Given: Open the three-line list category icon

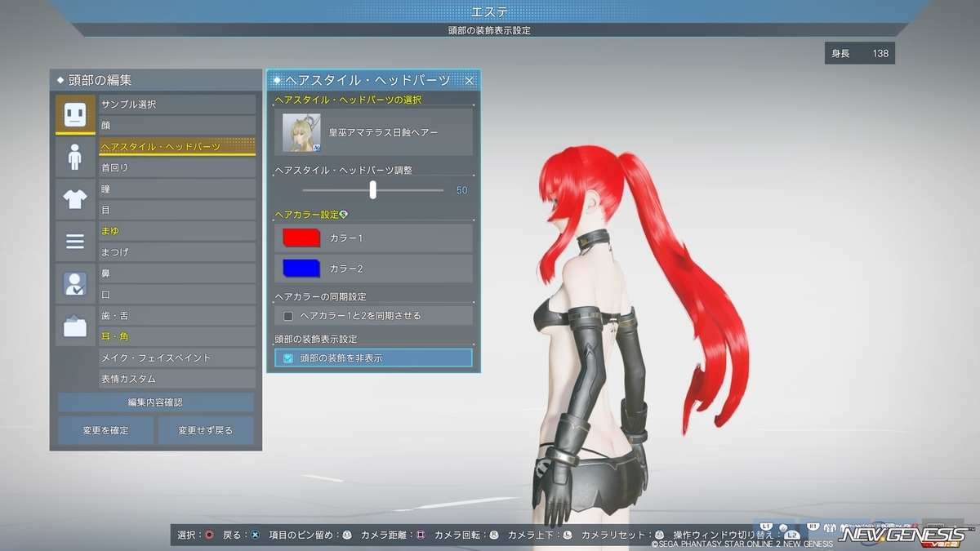Looking at the screenshot, I should 75,242.
